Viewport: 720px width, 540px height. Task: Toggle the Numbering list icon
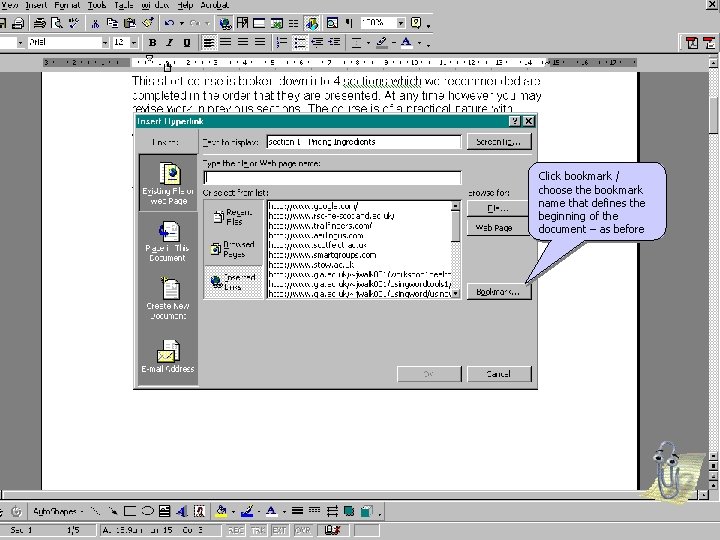[281, 42]
